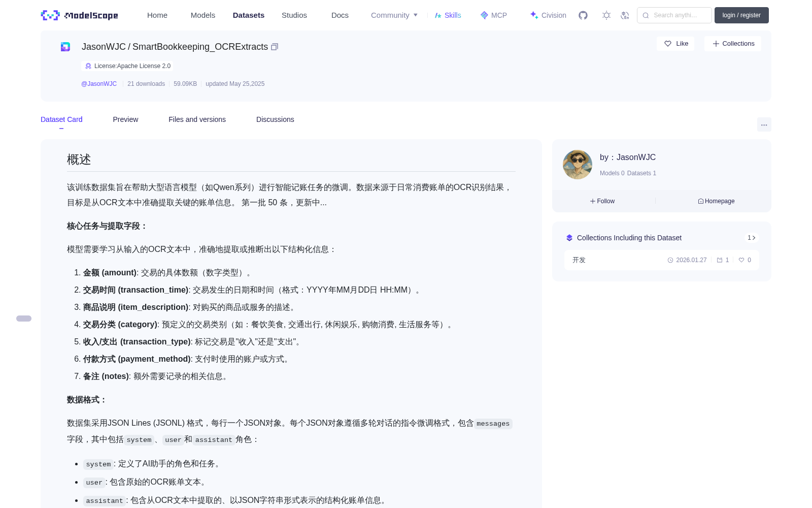812x508 pixels.
Task: Click the plus icon in Collections button
Action: [716, 44]
